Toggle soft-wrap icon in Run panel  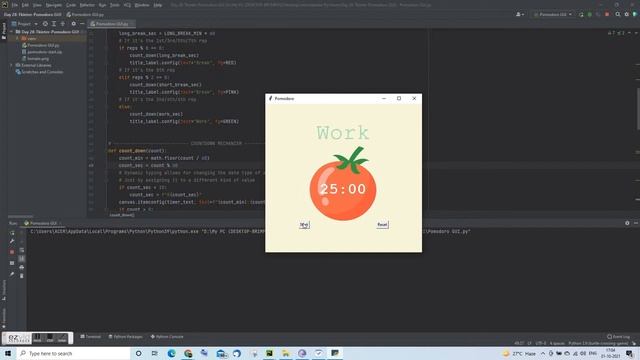[22, 250]
